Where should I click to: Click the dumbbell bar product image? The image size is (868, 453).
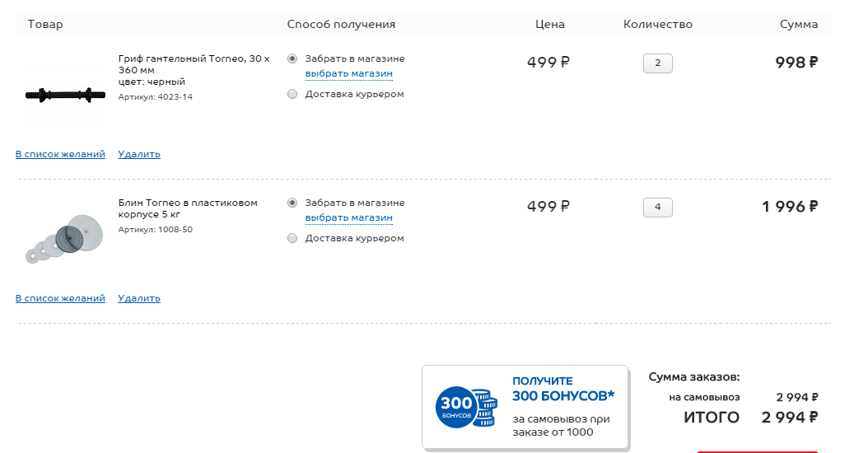coord(65,95)
